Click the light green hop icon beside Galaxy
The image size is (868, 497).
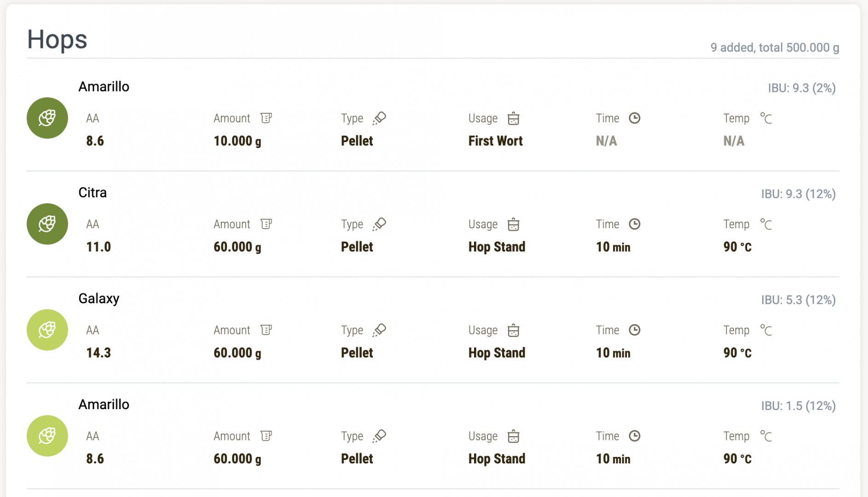(x=47, y=330)
